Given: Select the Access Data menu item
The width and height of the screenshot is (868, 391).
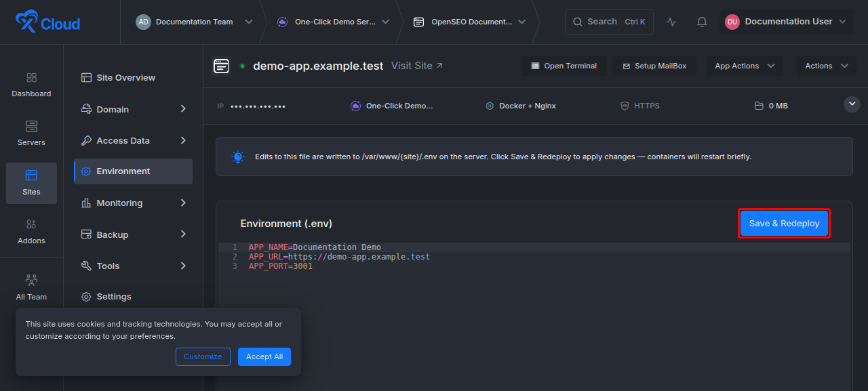Looking at the screenshot, I should (133, 140).
